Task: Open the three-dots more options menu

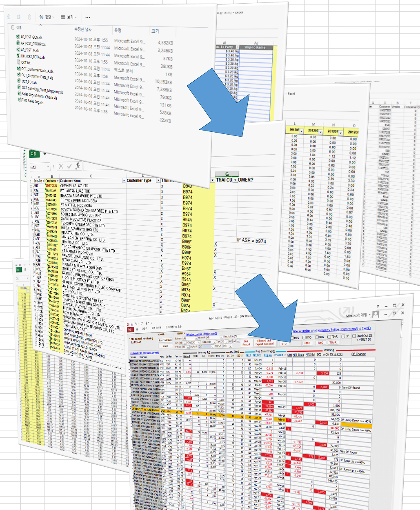Action: point(88,18)
